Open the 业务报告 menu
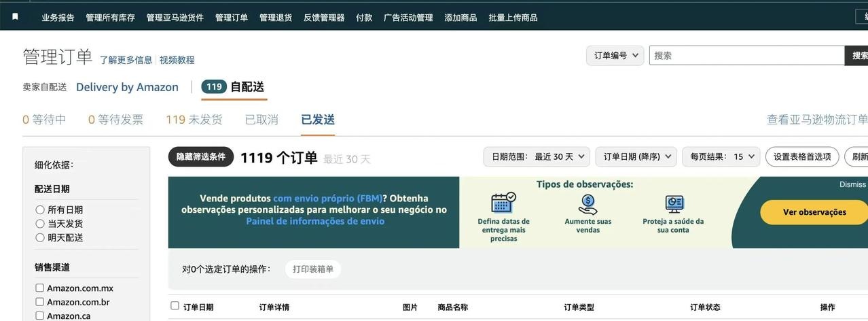868x321 pixels. click(58, 18)
